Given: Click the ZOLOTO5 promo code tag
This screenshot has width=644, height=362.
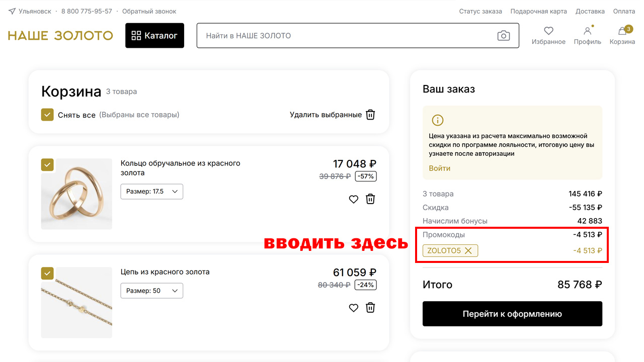Looking at the screenshot, I should tap(450, 250).
